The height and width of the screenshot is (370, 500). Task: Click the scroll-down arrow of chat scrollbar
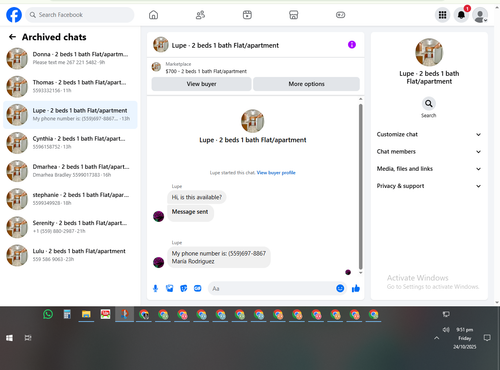(x=360, y=273)
